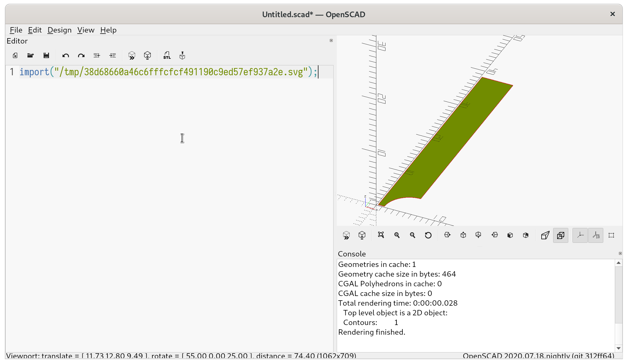Close the Console panel
The image size is (628, 364).
[x=620, y=253]
